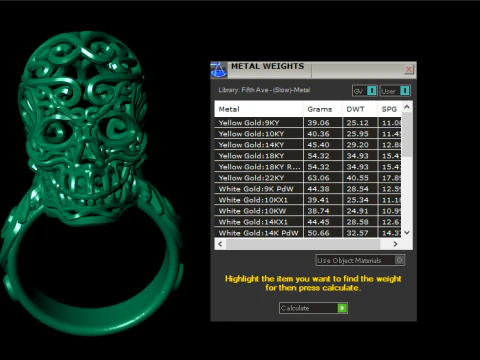This screenshot has height=360, width=480.
Task: Click the 39.41 grams value
Action: pos(318,200)
